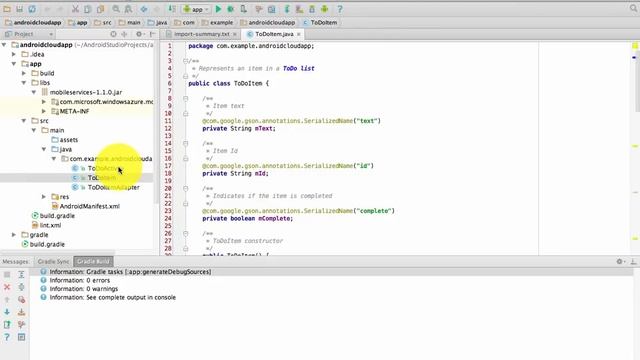Click Scroll from Source in Project panel

pyautogui.click(x=113, y=34)
